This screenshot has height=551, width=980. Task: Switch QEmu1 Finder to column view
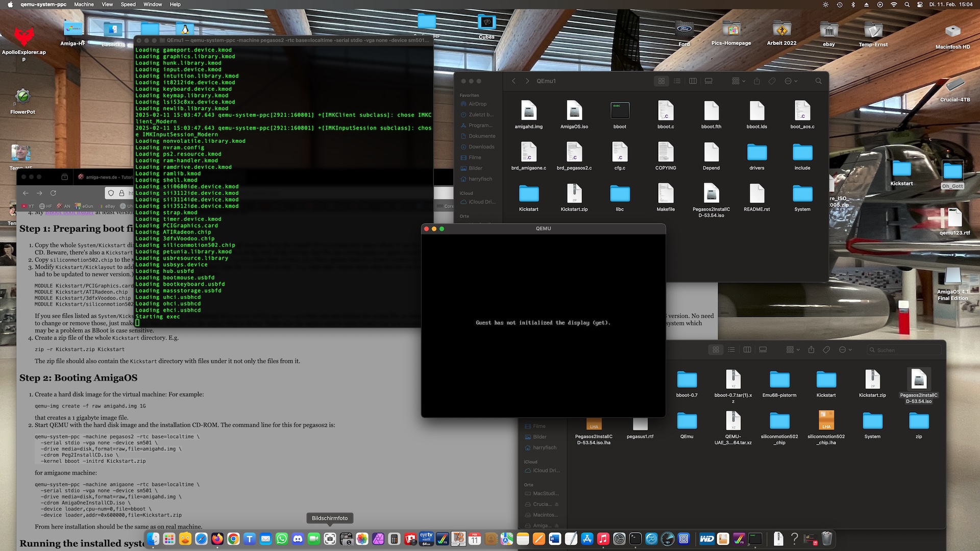(x=693, y=81)
